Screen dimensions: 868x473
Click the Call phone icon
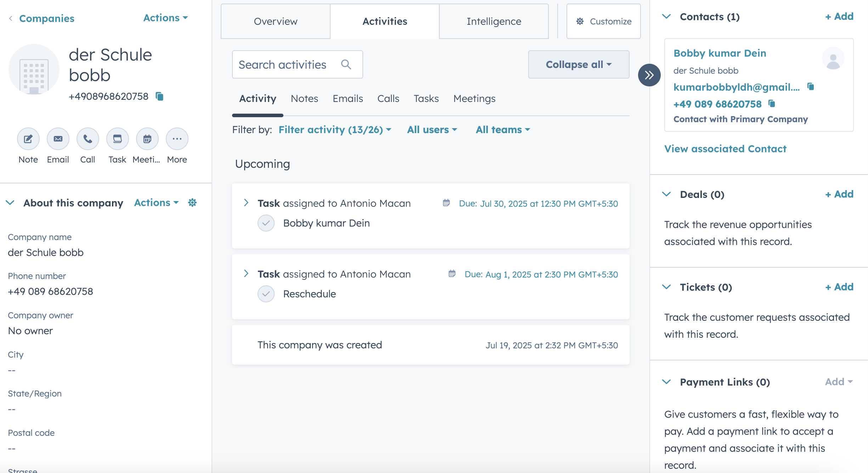[88, 139]
